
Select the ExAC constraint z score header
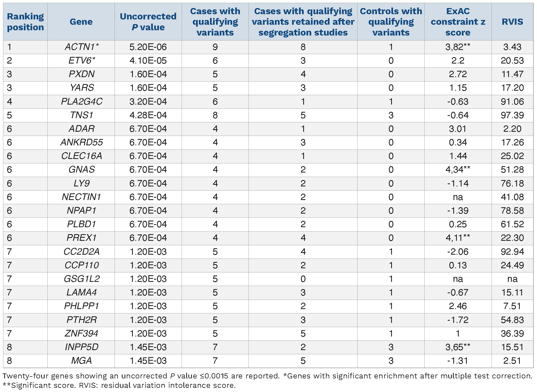(458, 22)
